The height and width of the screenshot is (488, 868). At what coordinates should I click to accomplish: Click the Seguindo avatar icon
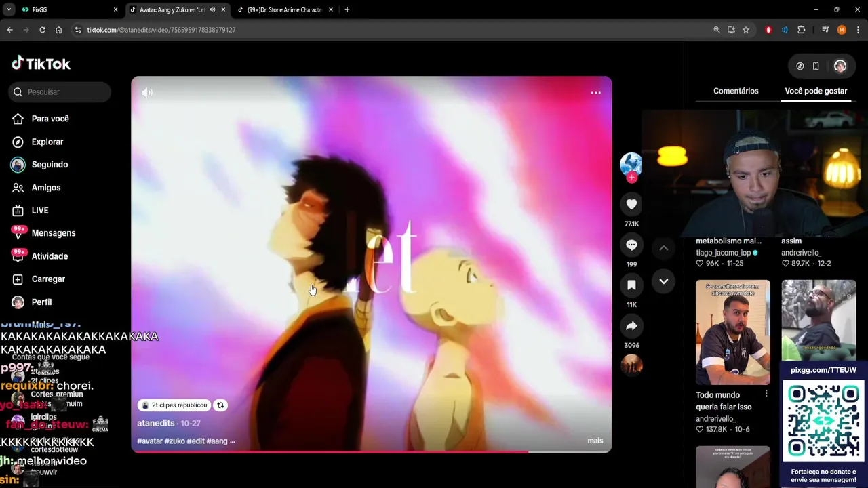tap(18, 165)
